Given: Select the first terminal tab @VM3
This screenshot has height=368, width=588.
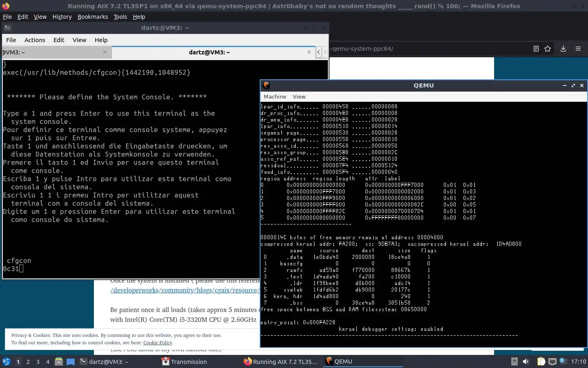Looking at the screenshot, I should point(56,52).
